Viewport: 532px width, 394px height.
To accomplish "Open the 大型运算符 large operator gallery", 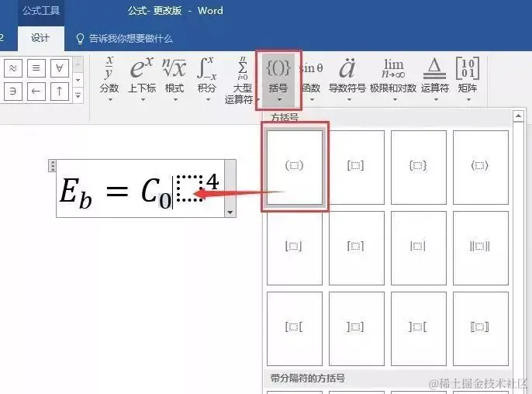I will (242, 80).
